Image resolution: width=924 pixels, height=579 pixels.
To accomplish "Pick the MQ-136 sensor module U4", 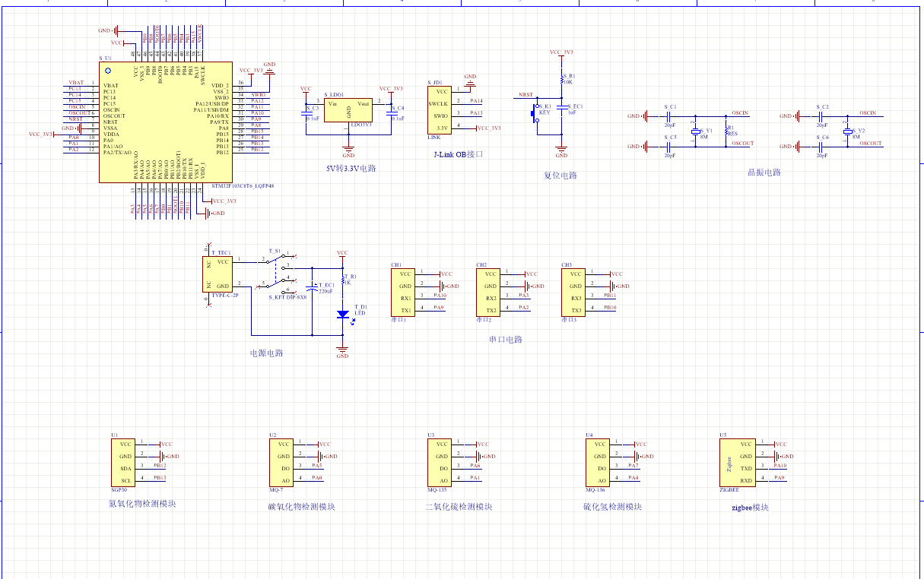I will pyautogui.click(x=599, y=463).
